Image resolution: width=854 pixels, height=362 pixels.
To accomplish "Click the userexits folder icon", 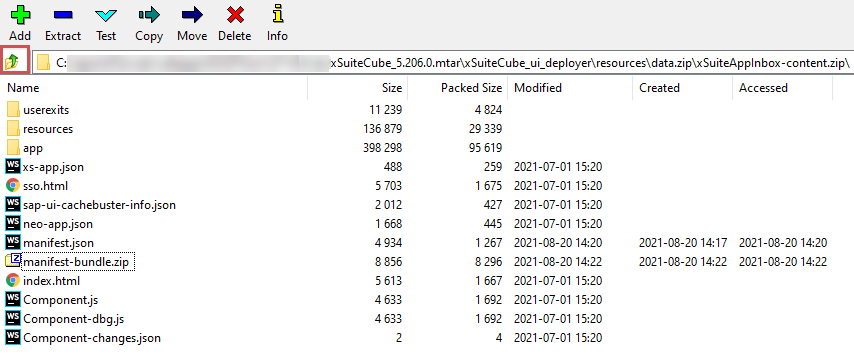I will tap(14, 110).
